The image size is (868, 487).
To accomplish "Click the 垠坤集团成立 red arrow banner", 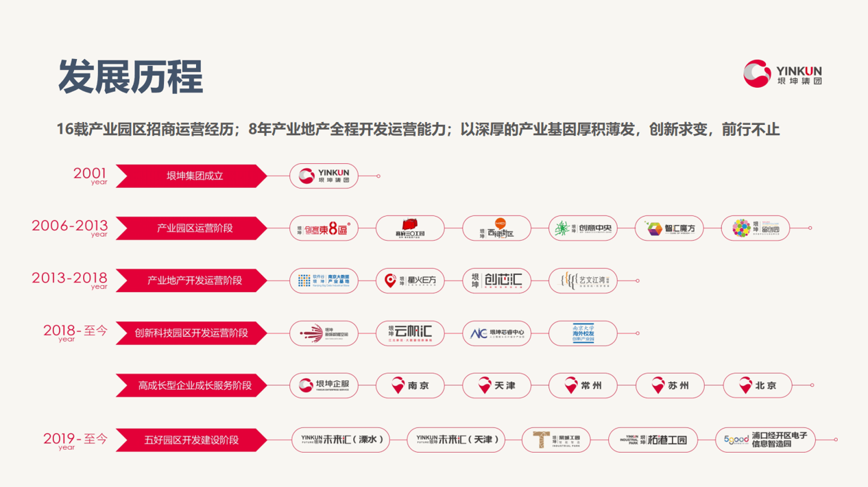I will (x=191, y=176).
